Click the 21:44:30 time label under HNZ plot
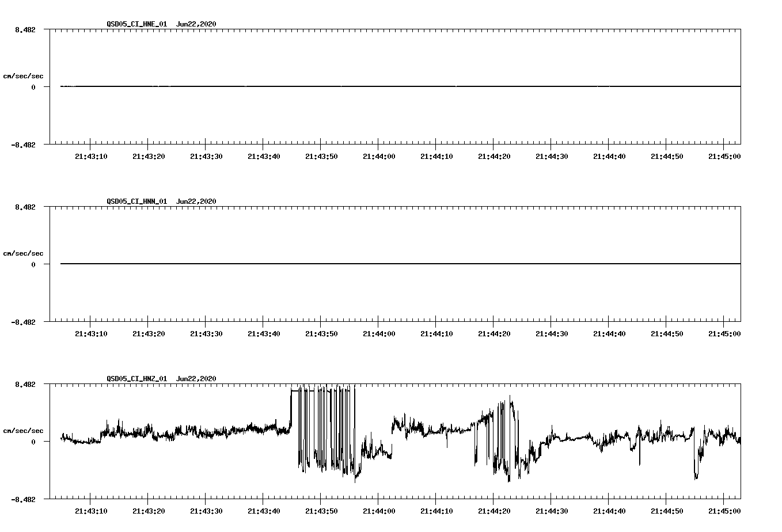The height and width of the screenshot is (532, 782). [552, 511]
